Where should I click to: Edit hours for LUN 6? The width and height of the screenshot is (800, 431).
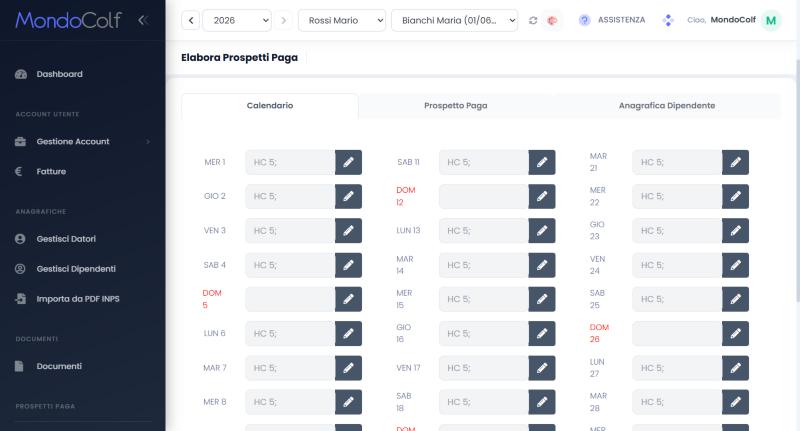coord(348,334)
